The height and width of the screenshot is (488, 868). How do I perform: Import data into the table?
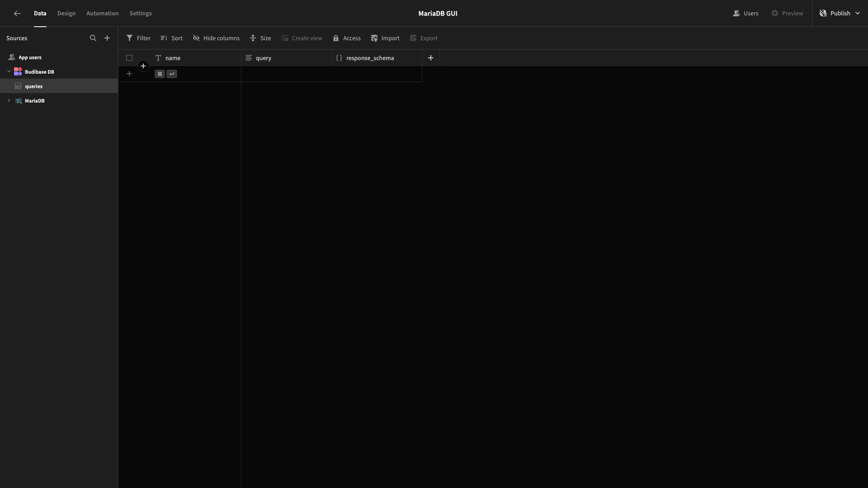coord(385,38)
